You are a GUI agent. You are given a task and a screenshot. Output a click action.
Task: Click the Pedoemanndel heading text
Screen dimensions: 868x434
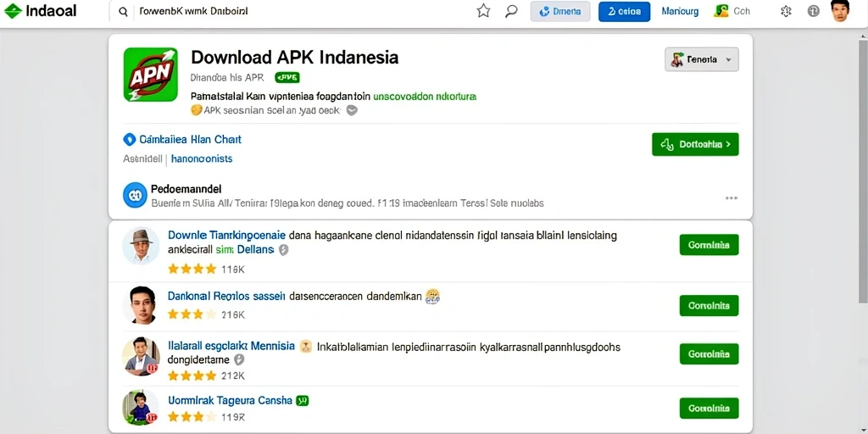pyautogui.click(x=186, y=189)
